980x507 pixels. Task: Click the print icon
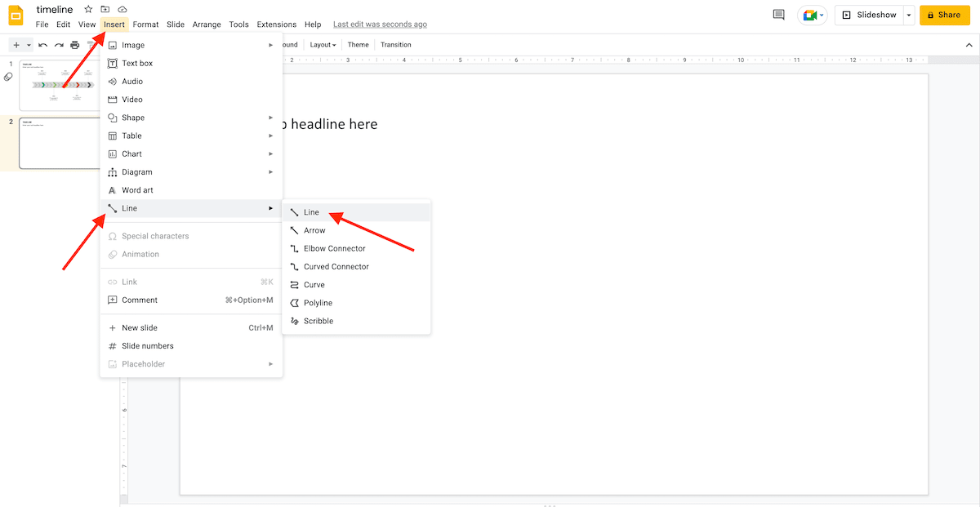pos(75,45)
